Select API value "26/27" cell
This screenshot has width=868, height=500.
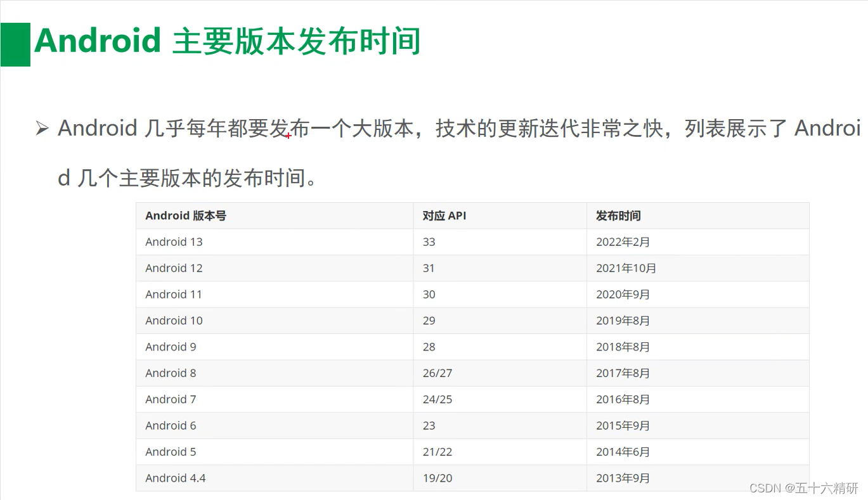click(x=500, y=373)
